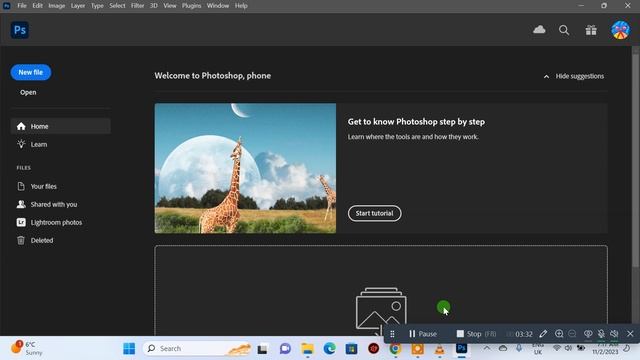The height and width of the screenshot is (360, 640).
Task: Open the Image menu
Action: (57, 6)
